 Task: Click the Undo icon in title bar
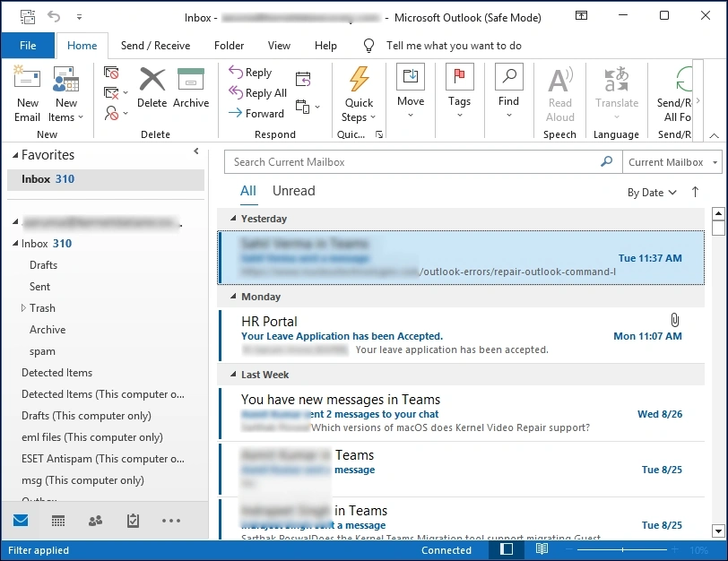(54, 17)
